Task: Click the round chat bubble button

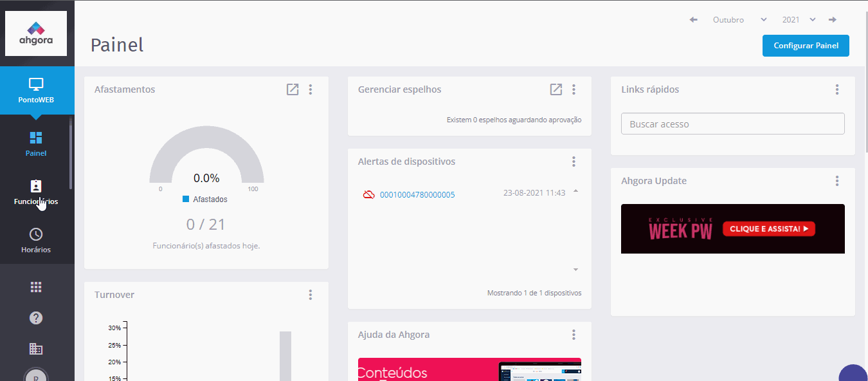Action: [854, 373]
